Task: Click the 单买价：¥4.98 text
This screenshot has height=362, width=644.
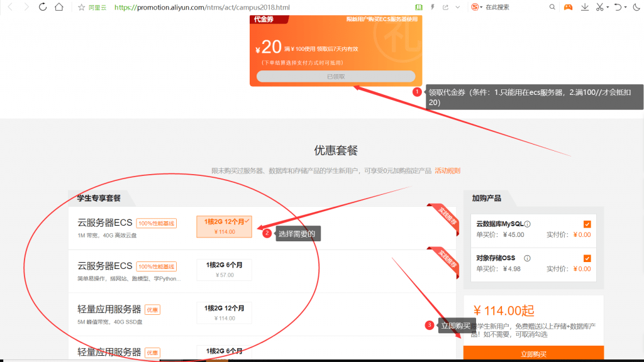Action: (498, 269)
